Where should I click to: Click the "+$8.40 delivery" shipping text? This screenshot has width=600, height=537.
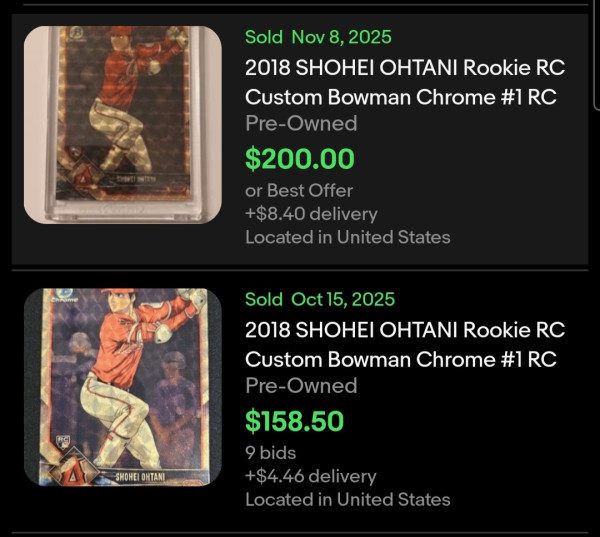coord(311,214)
